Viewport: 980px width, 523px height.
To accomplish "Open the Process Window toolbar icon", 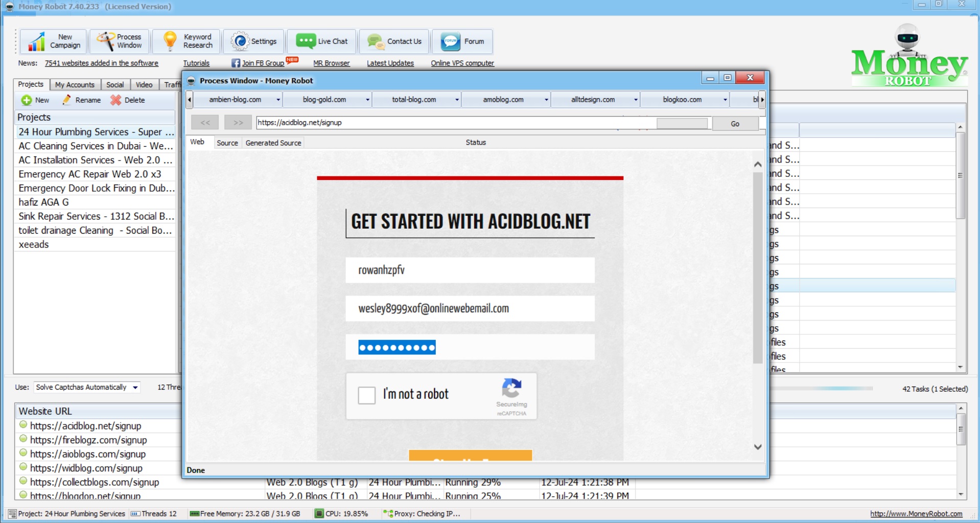I will click(x=106, y=41).
